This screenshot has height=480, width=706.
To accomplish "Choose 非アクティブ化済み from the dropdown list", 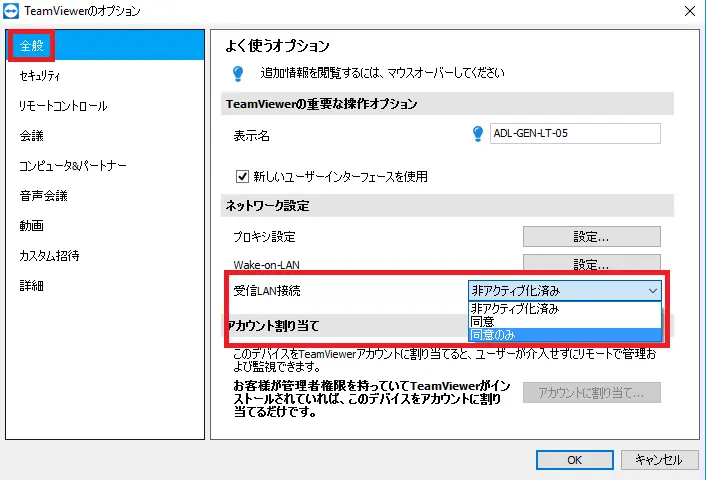I will pyautogui.click(x=565, y=308).
